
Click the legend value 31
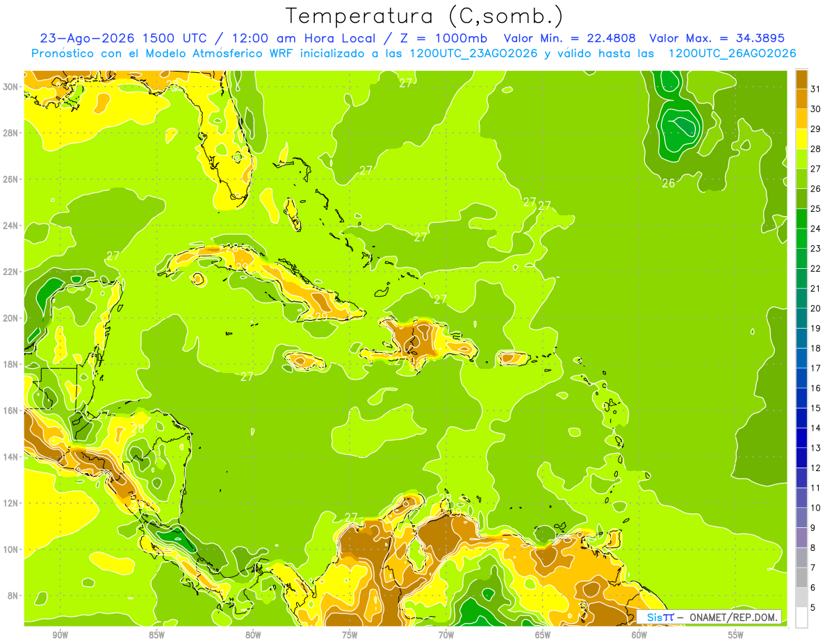pos(816,88)
